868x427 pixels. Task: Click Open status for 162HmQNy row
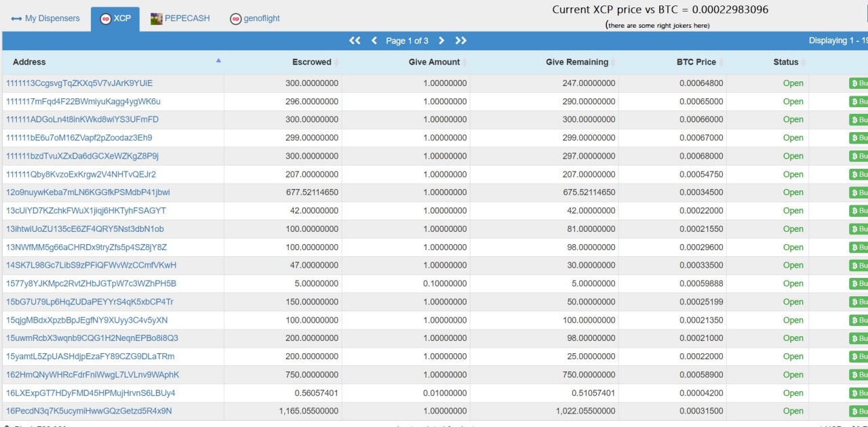tap(793, 375)
